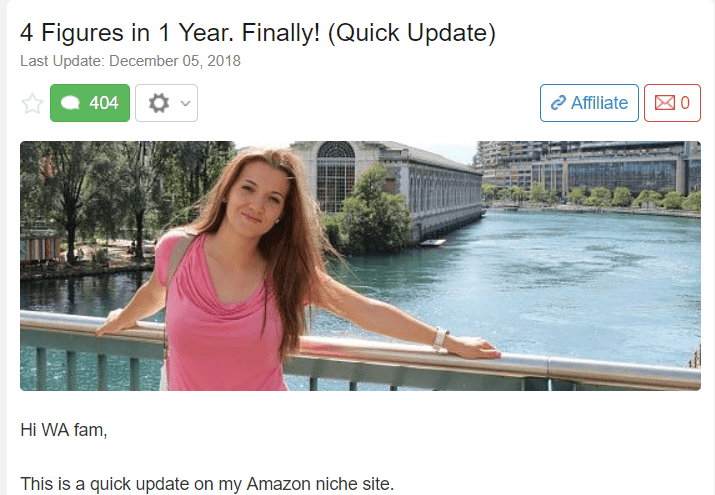Click the 'Amazon niche site' sentence

tap(207, 484)
